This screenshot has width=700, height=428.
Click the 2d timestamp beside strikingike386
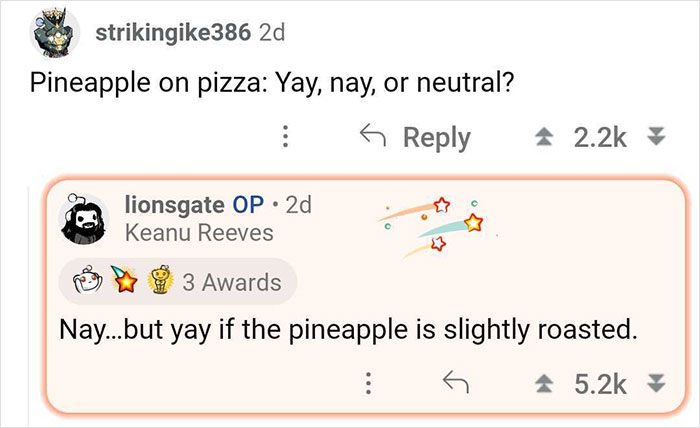point(272,32)
